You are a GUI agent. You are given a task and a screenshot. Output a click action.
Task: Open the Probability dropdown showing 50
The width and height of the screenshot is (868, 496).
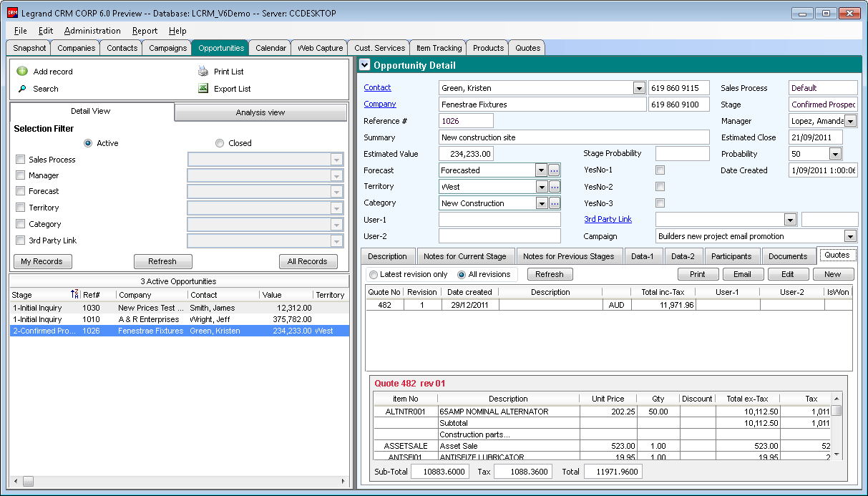835,154
